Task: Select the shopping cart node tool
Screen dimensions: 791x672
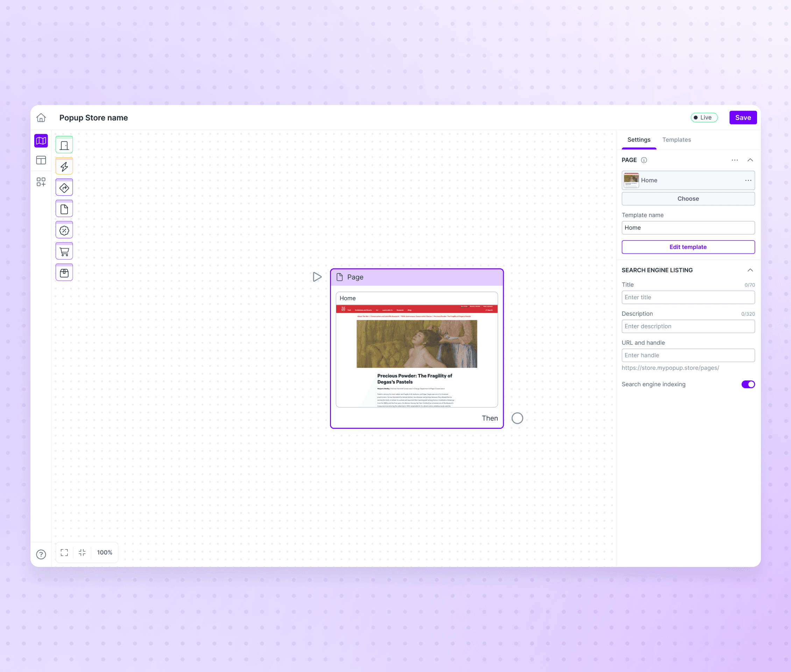Action: pos(64,251)
